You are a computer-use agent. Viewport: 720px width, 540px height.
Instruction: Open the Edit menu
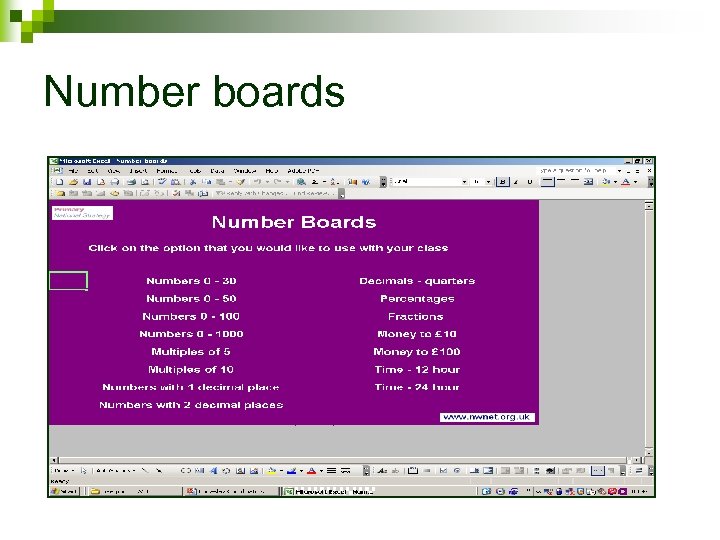click(x=92, y=171)
